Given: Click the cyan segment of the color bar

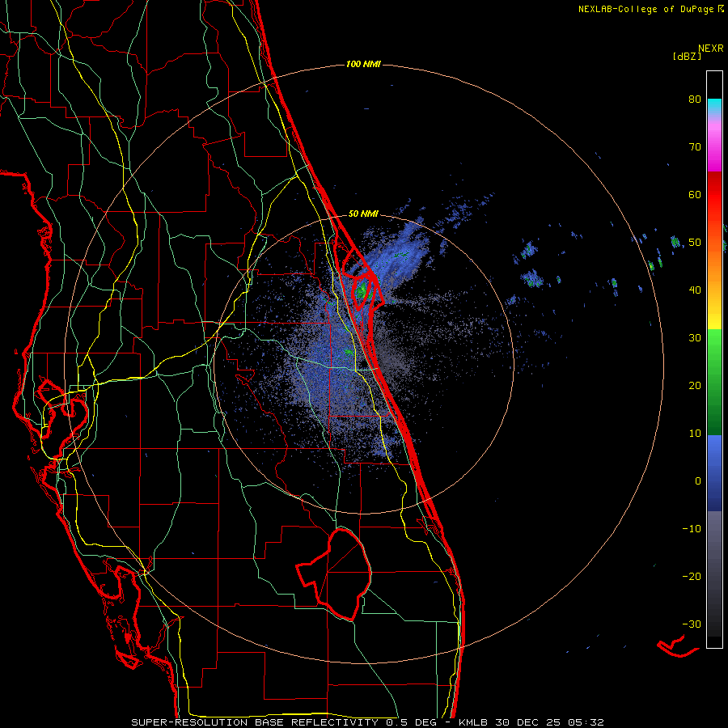Looking at the screenshot, I should pos(714,106).
